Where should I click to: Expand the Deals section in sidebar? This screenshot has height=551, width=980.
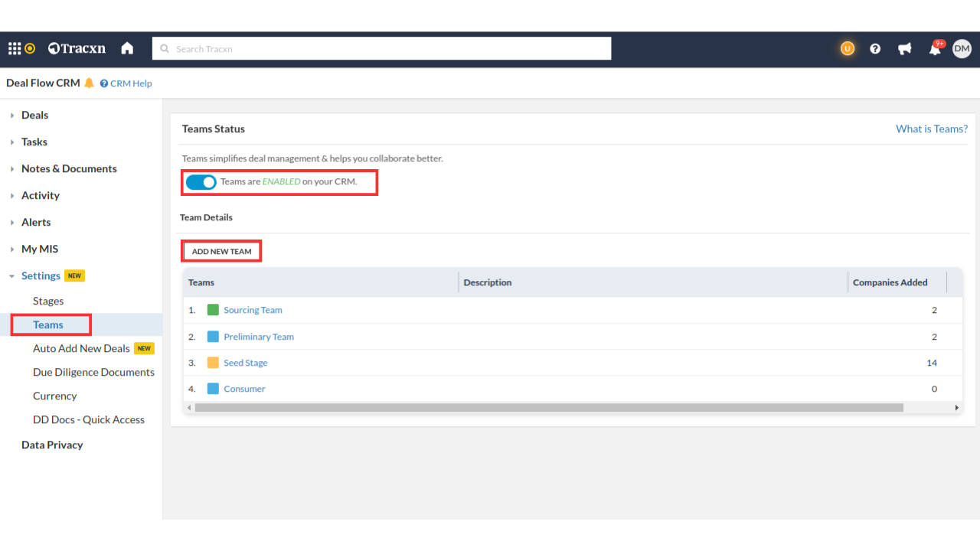[34, 116]
